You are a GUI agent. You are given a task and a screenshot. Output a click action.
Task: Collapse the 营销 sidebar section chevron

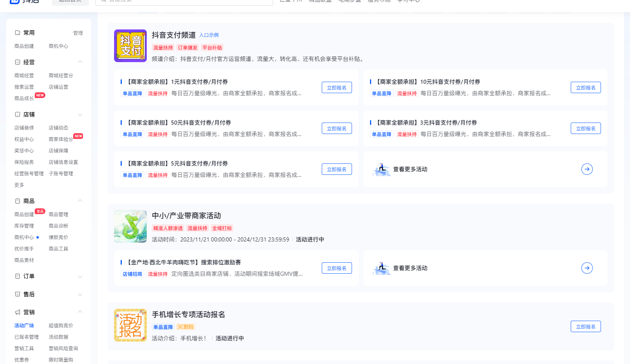coord(80,312)
